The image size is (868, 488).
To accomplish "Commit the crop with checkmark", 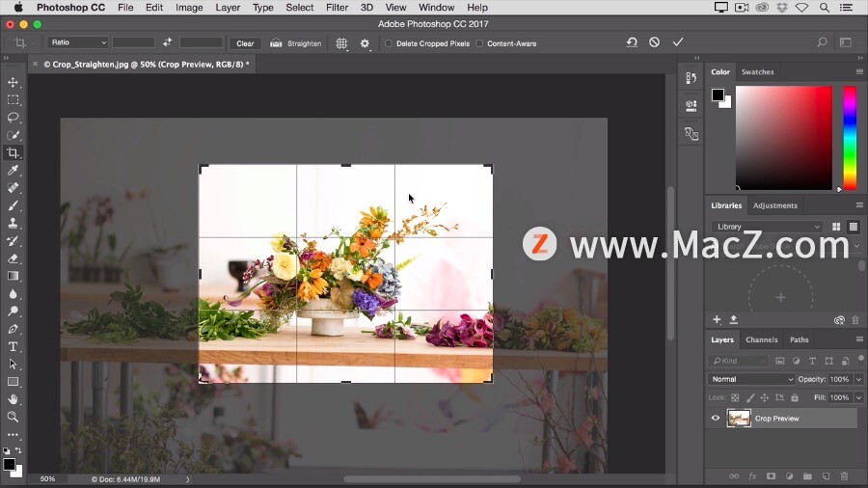I will tap(678, 42).
